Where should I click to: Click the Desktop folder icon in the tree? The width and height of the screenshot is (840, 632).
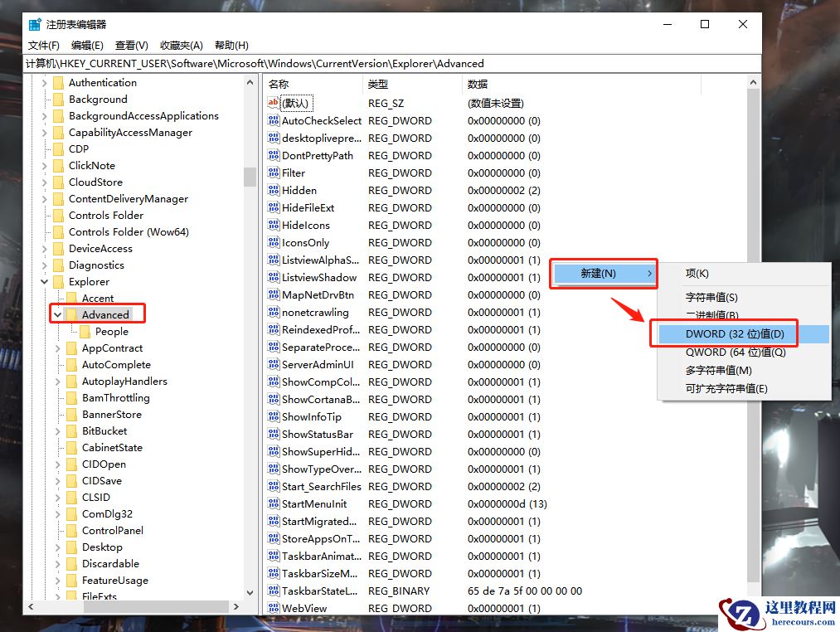point(70,547)
